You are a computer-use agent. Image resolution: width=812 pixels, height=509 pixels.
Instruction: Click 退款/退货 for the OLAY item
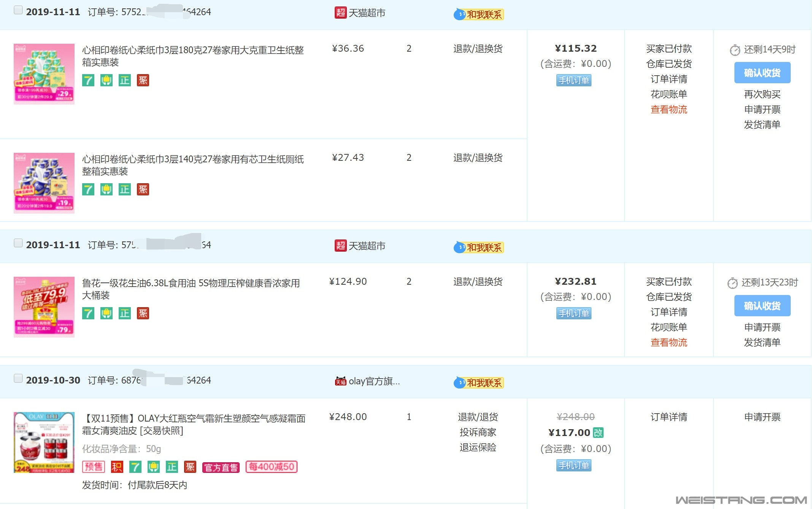point(478,417)
